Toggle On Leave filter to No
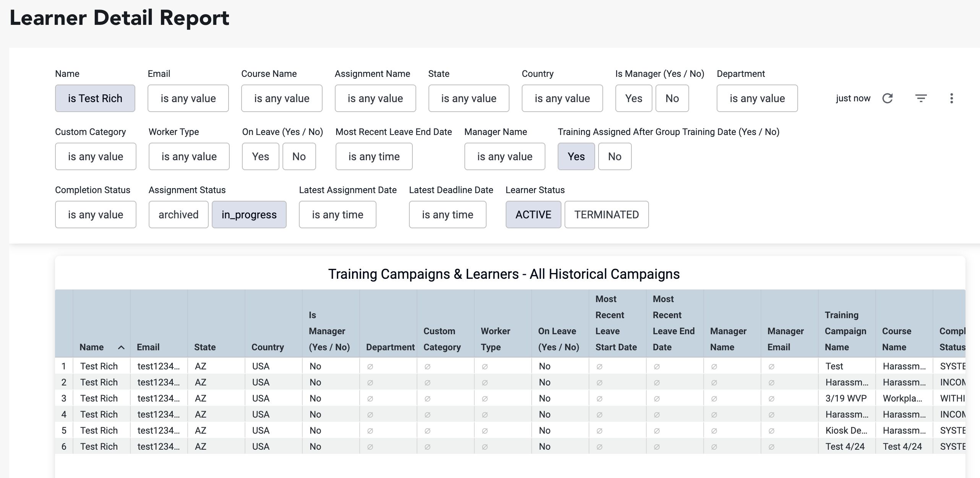Screen dimensions: 980x478 point(299,156)
